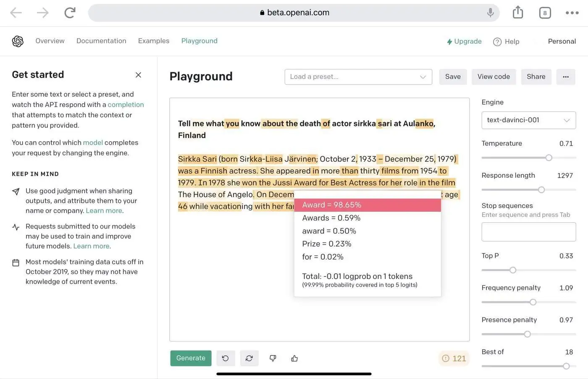Screen dimensions: 588x379
Task: Open the Documentation tab
Action: click(x=101, y=41)
